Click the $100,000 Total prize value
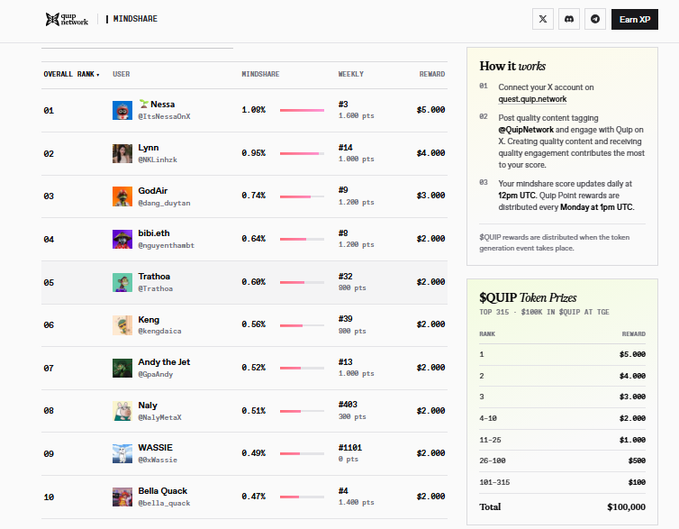Screen dimensions: 679x529 point(626,507)
